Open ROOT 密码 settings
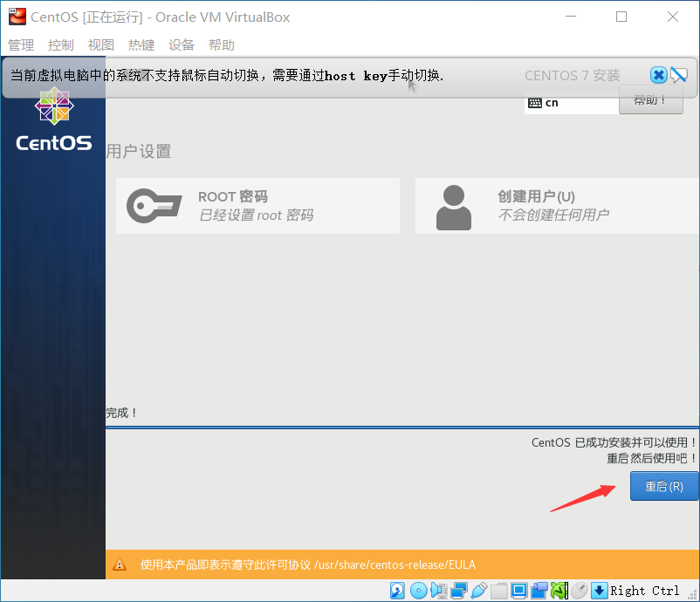 pos(257,206)
